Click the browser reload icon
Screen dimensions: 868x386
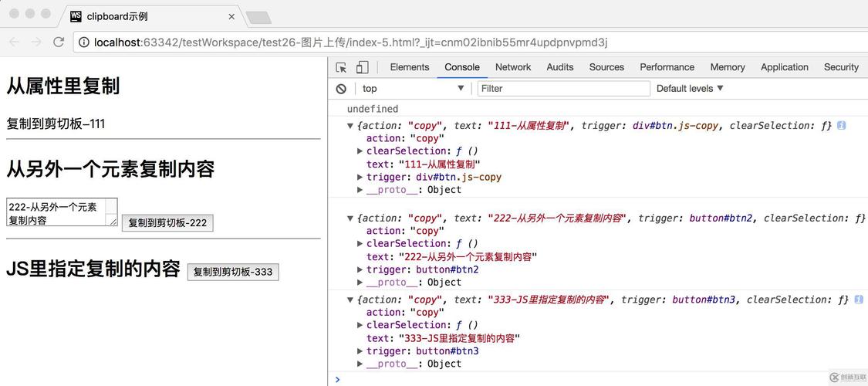pos(59,42)
